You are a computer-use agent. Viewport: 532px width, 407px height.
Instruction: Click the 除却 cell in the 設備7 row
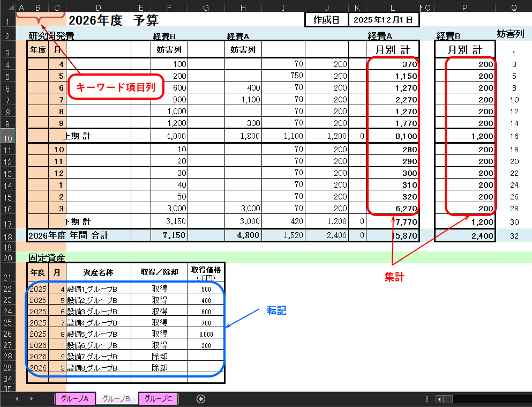point(159,357)
